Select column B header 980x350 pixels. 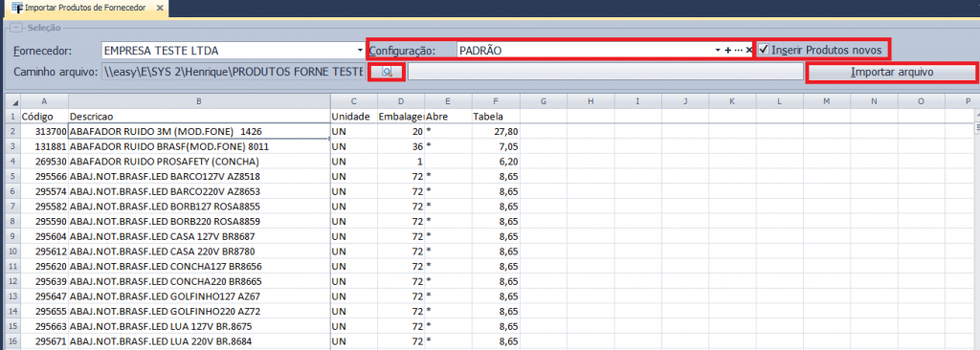coord(199,101)
